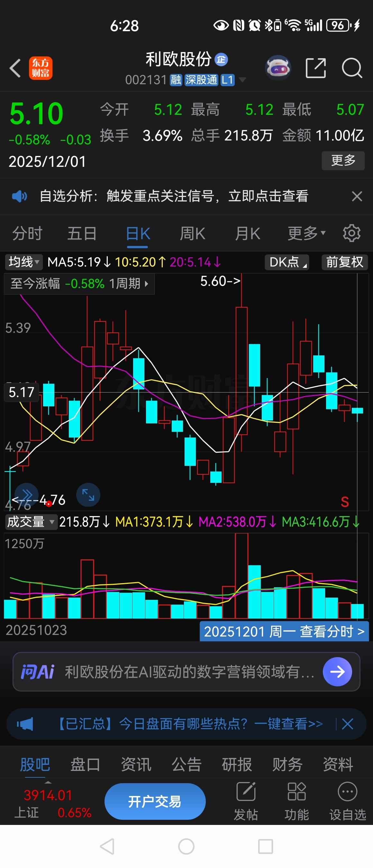Tap the double-arrow scroll chart icon

(26, 495)
